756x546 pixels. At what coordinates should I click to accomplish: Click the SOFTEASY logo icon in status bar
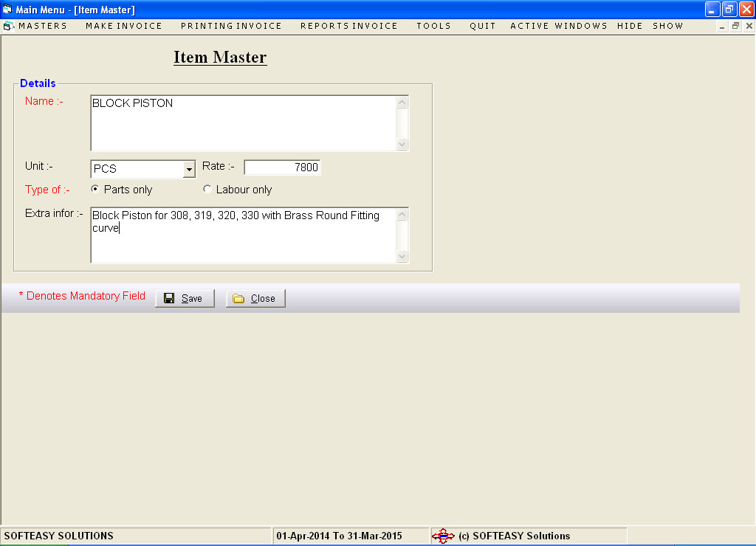[x=443, y=536]
